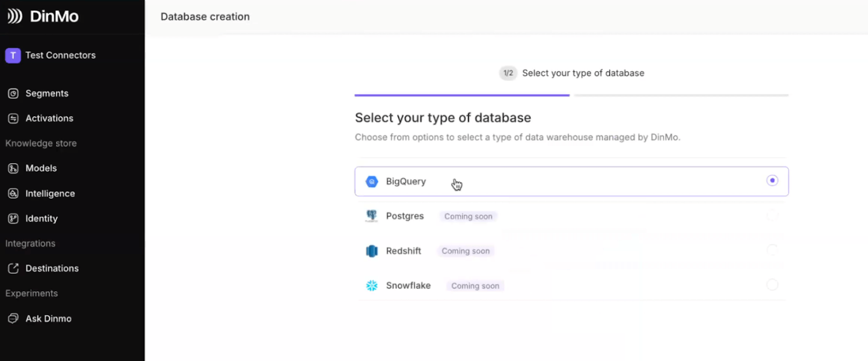Click the Snowflake option label
The image size is (868, 361).
pos(408,286)
